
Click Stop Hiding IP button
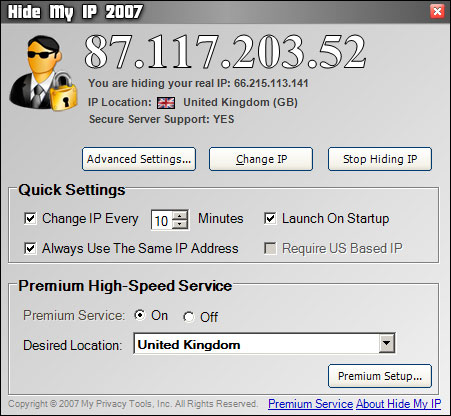[x=380, y=159]
